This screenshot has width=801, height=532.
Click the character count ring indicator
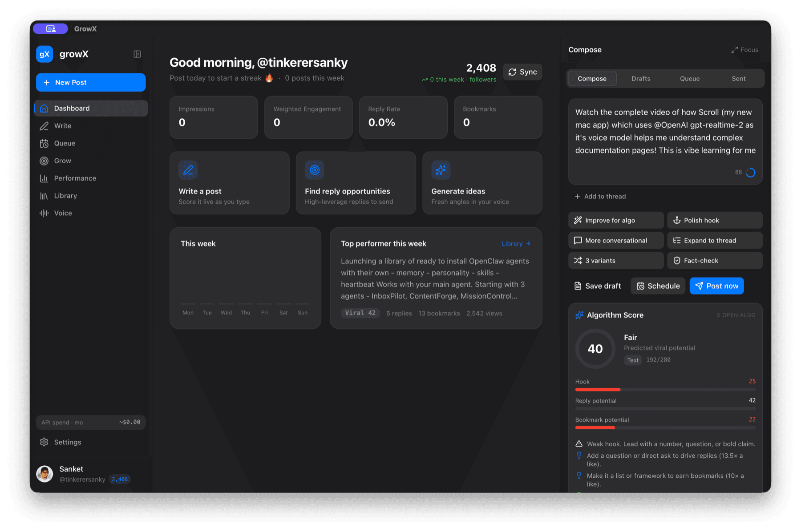pyautogui.click(x=751, y=173)
